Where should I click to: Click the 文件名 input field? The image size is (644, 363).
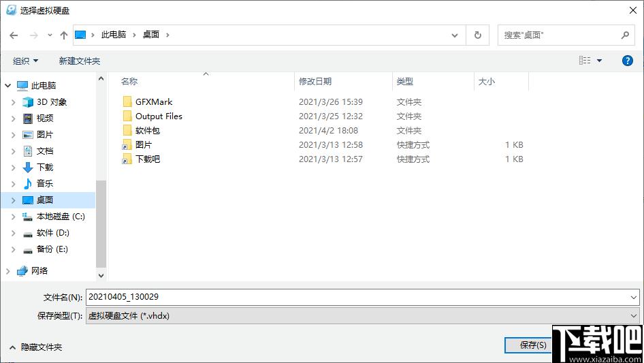pyautogui.click(x=357, y=297)
